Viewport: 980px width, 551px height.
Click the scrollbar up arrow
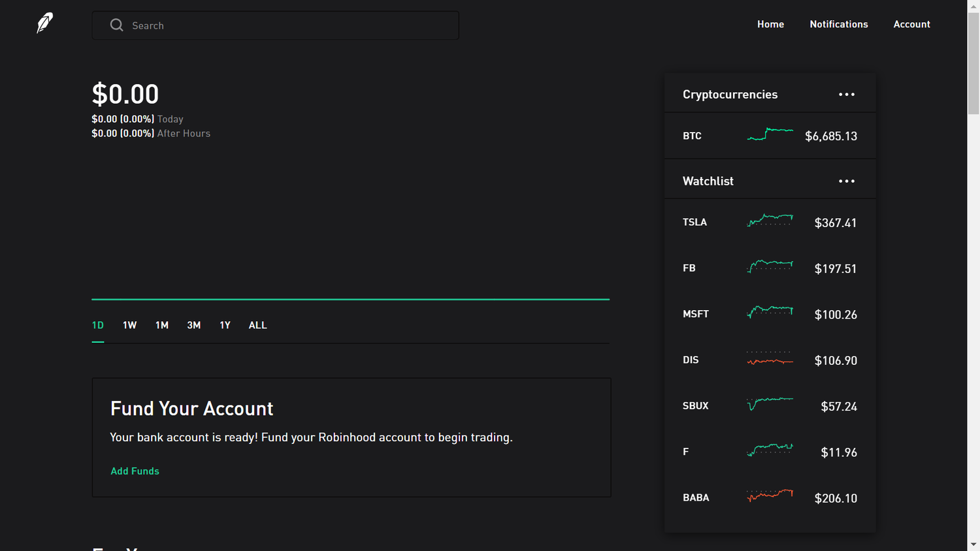click(x=973, y=5)
